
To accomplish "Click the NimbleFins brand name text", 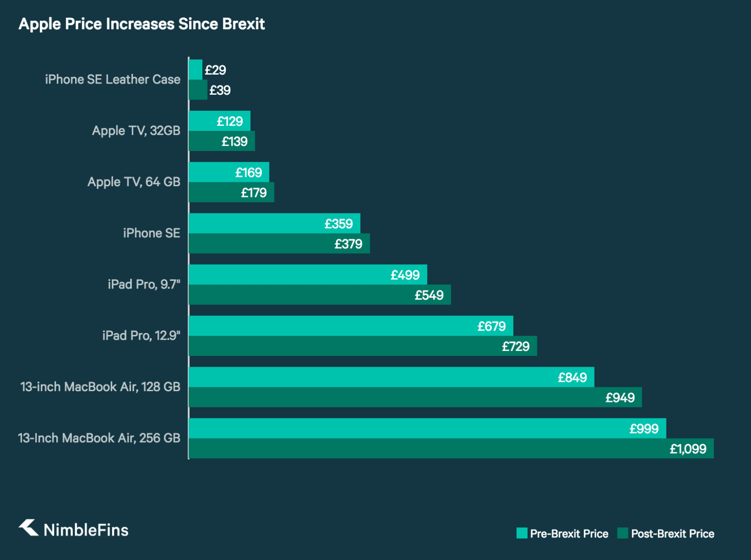I will pos(86,530).
